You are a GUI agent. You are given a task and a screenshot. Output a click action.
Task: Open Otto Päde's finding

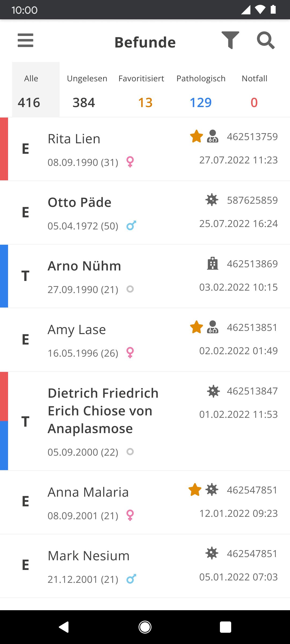(145, 213)
